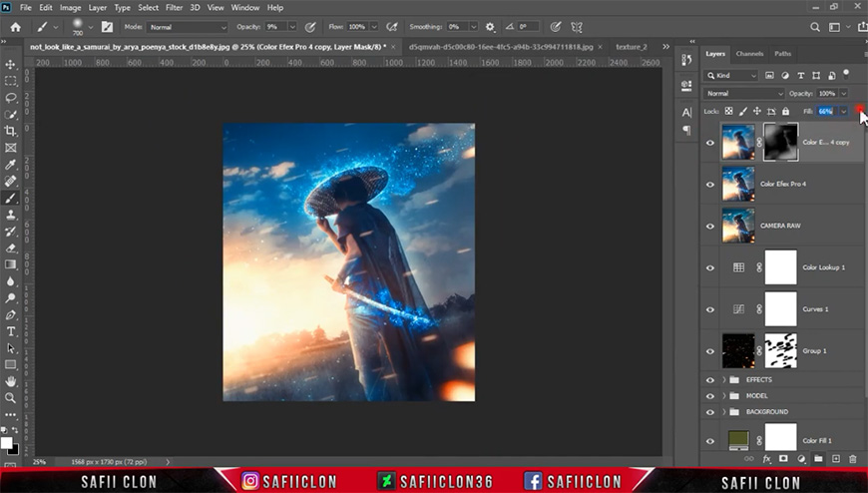Select the Zoom tool
Viewport: 868px width, 493px height.
(11, 398)
